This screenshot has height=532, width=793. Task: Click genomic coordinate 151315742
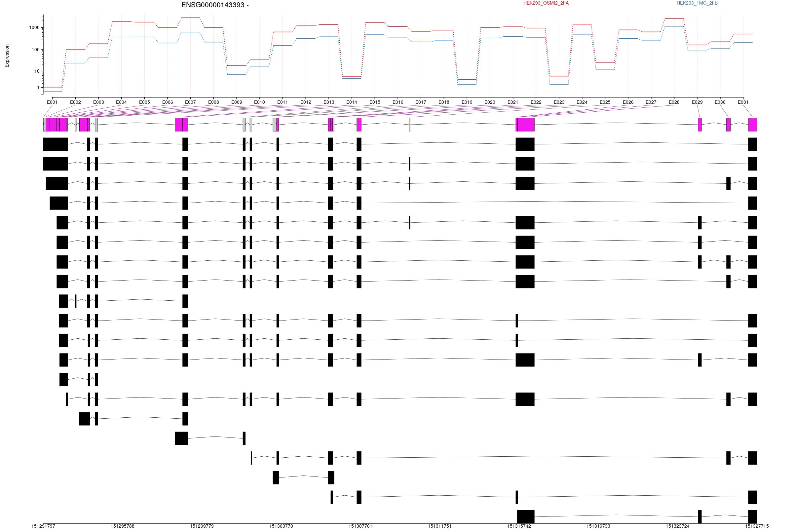tap(519, 526)
